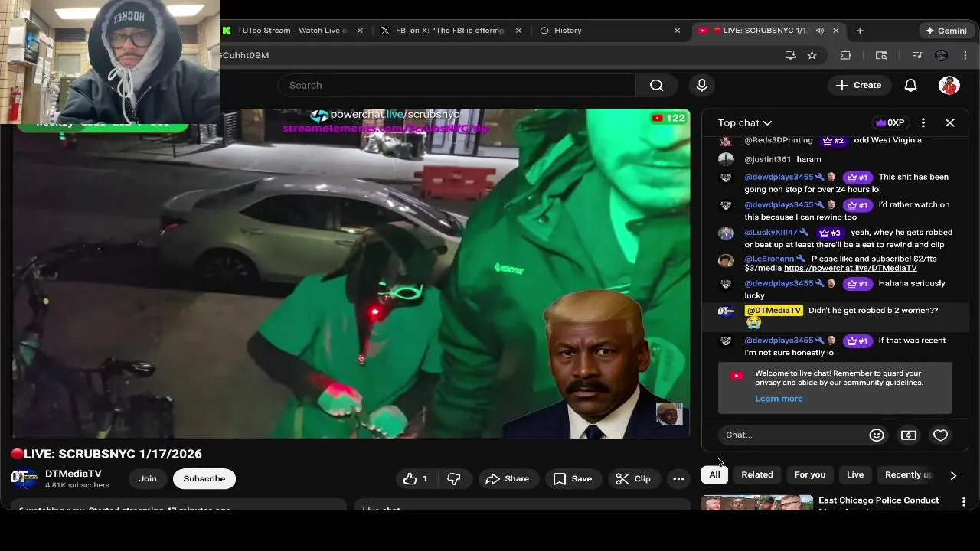The height and width of the screenshot is (551, 980).
Task: Open Chrome three-dot menu
Action: [965, 55]
